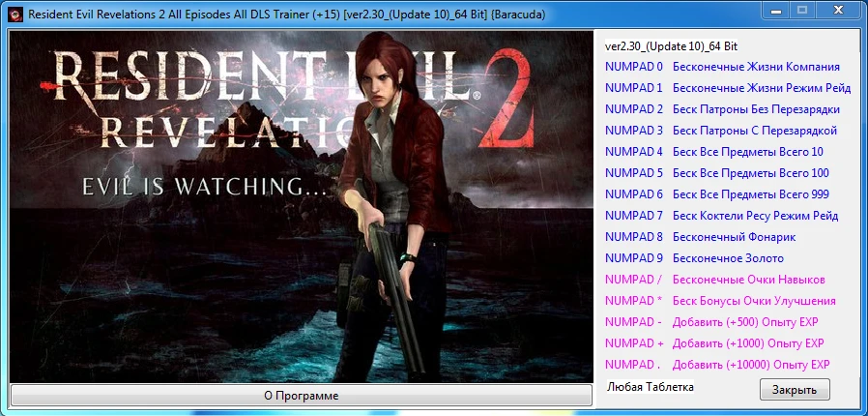This screenshot has width=868, height=416.
Task: Select NUMPAD - Добавить (+500) Опыту EXP
Action: (x=711, y=322)
